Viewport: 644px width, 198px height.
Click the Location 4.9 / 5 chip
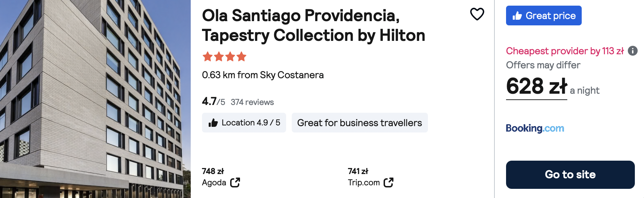(x=244, y=123)
